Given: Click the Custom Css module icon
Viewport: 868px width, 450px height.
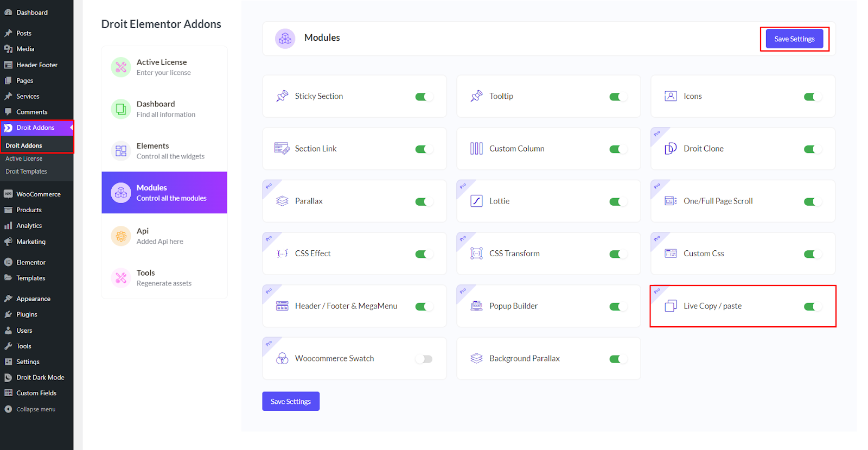Looking at the screenshot, I should (x=671, y=253).
